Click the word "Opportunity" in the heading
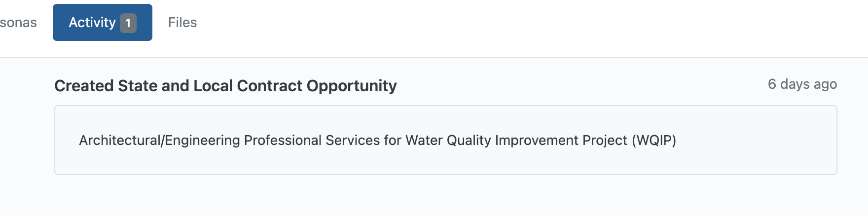This screenshot has width=868, height=216. pos(352,86)
